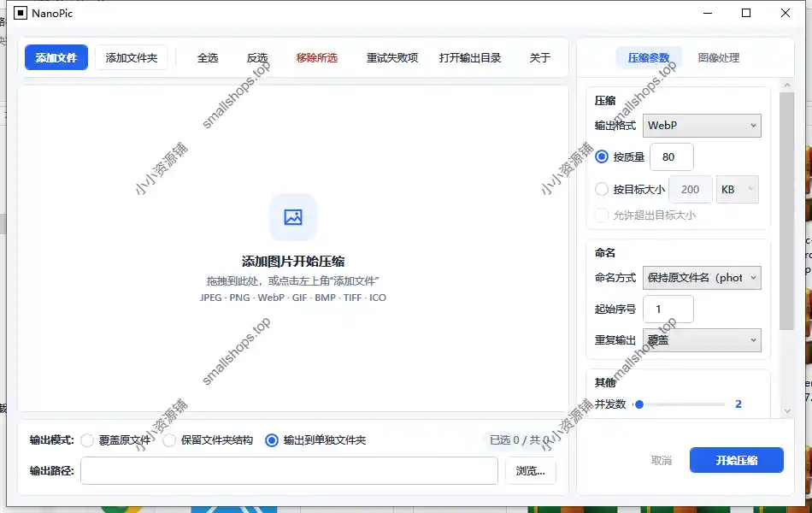Click the NanoPic app icon in title bar
The width and height of the screenshot is (812, 513).
[21, 13]
